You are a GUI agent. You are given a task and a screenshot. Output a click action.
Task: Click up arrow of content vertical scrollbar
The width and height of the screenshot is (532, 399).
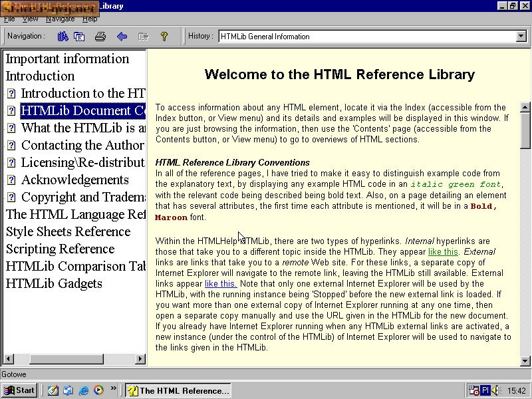[525, 107]
